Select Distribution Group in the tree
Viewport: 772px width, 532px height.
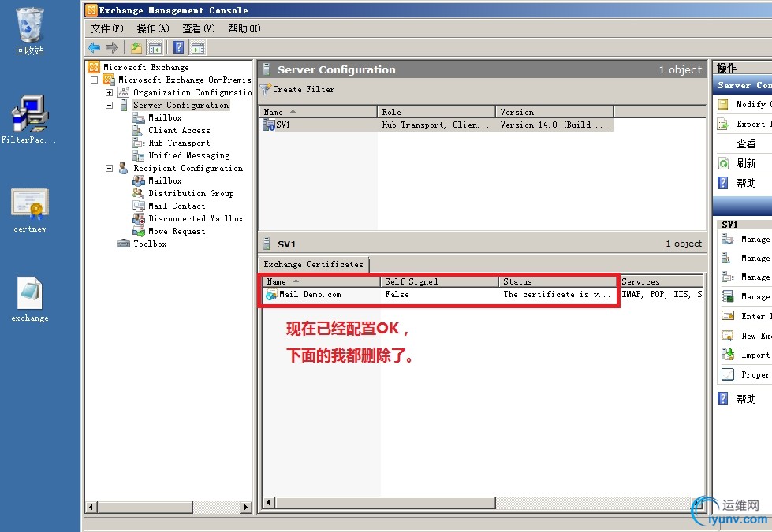pos(191,193)
